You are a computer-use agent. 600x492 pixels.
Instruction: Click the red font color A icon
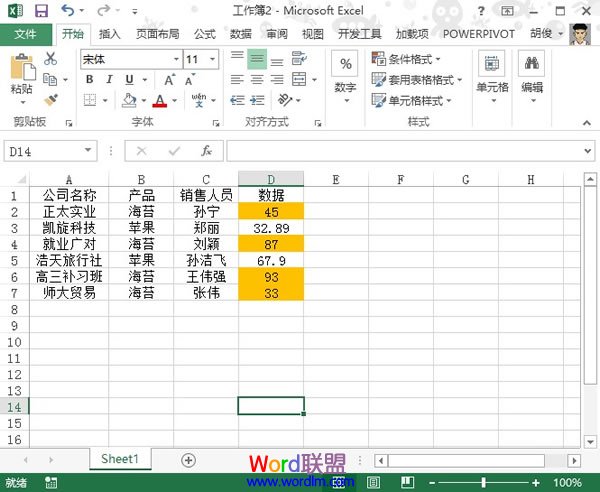160,101
